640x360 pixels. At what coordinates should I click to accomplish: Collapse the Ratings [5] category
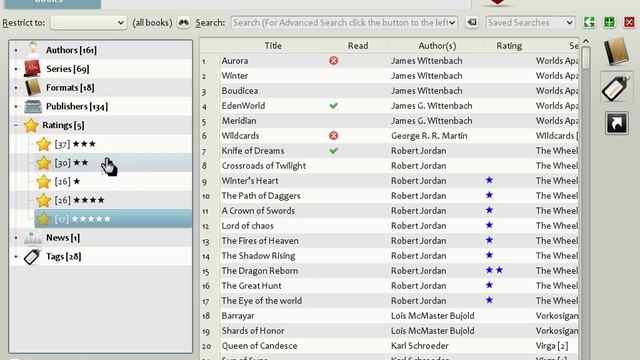pos(16,125)
